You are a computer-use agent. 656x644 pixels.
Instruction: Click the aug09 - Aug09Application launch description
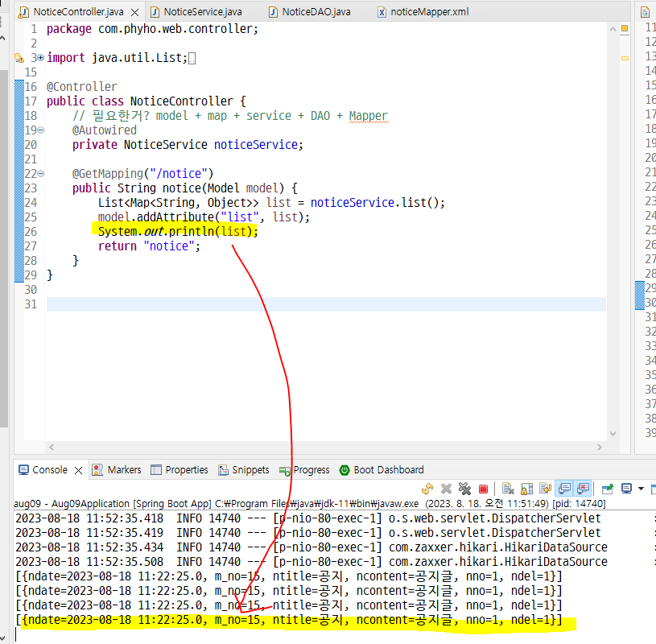310,503
